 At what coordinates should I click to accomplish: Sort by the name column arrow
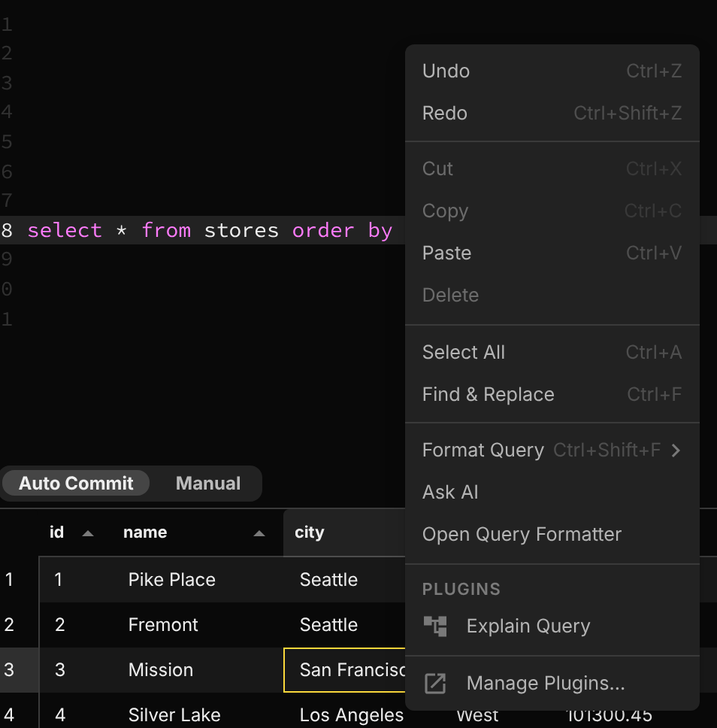click(259, 534)
